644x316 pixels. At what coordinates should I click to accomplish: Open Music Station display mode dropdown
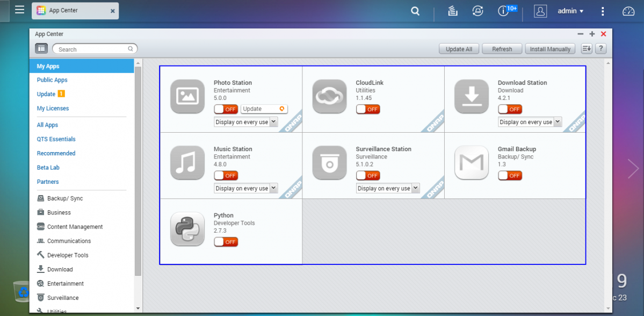(246, 188)
